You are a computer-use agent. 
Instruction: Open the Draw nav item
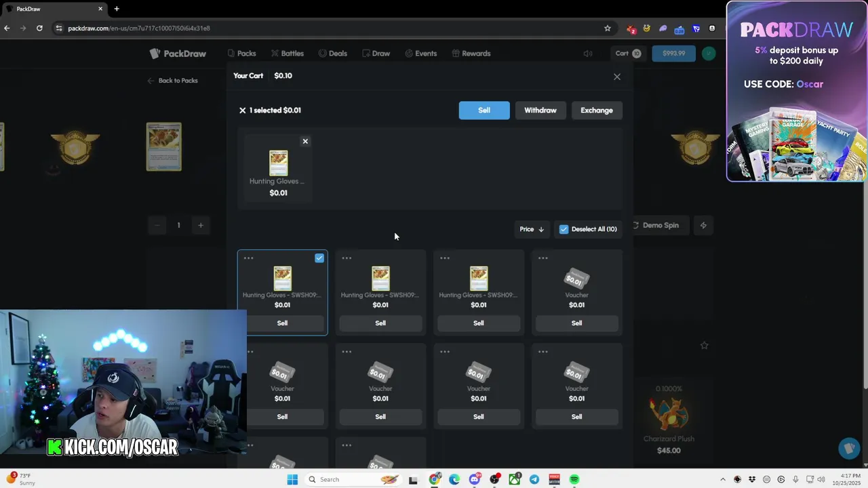376,54
